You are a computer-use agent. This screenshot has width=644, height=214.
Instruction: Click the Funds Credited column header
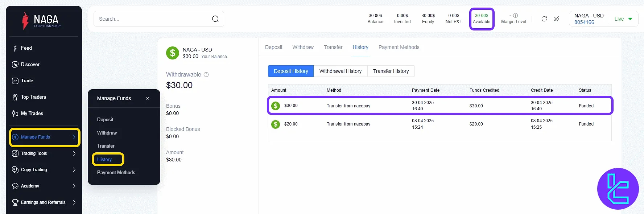coord(484,90)
